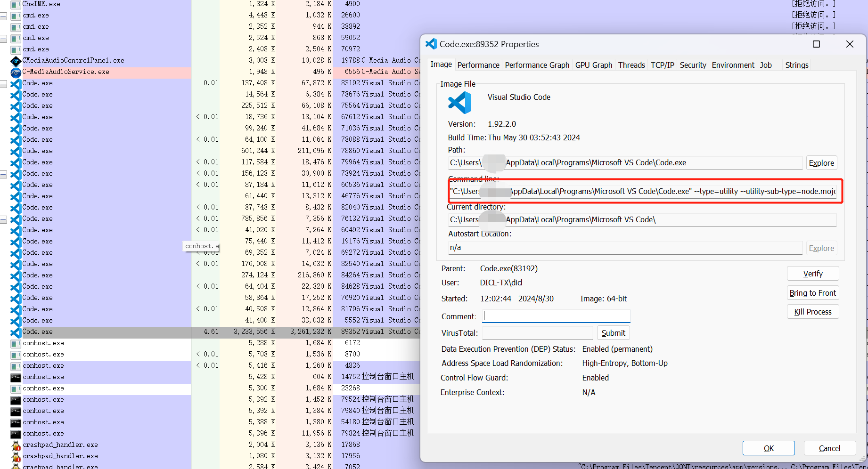The image size is (868, 469).
Task: Click the parent process text "Code.exe(83192)"
Action: point(509,269)
